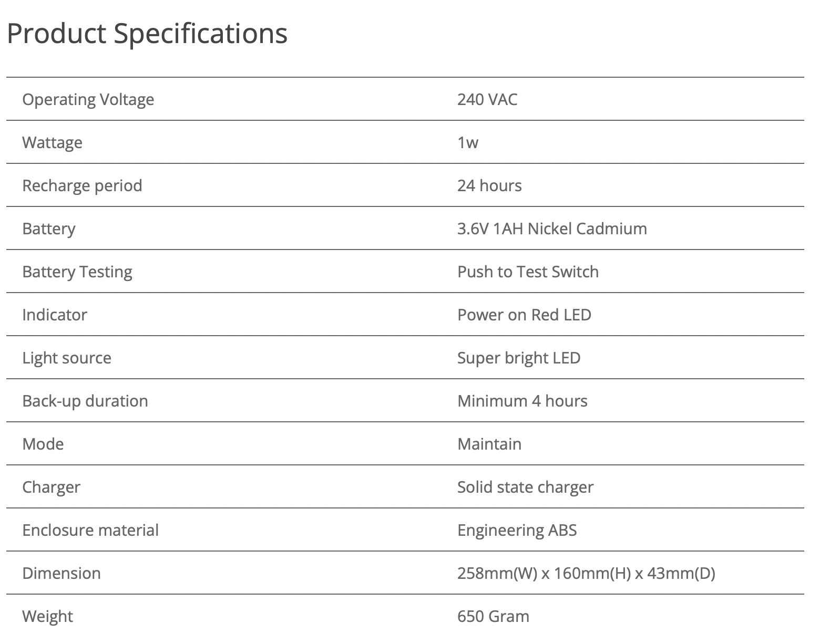Click the Engineering ABS value
The image size is (820, 644).
point(517,530)
